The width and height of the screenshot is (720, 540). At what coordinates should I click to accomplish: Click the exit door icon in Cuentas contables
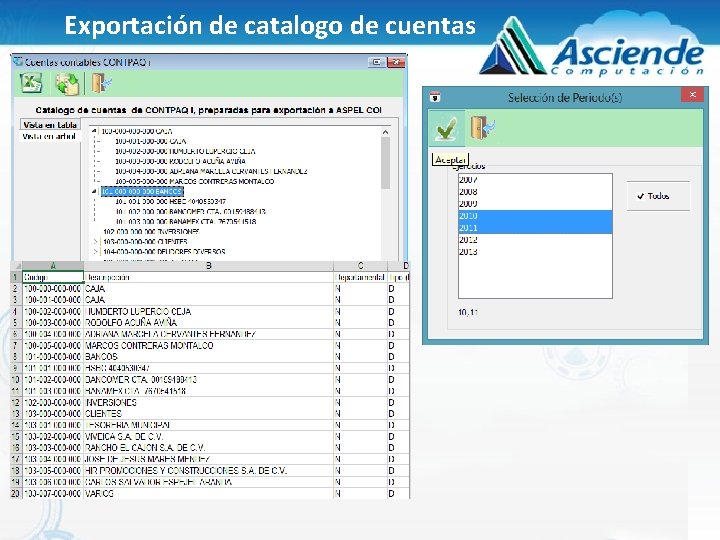click(x=101, y=83)
